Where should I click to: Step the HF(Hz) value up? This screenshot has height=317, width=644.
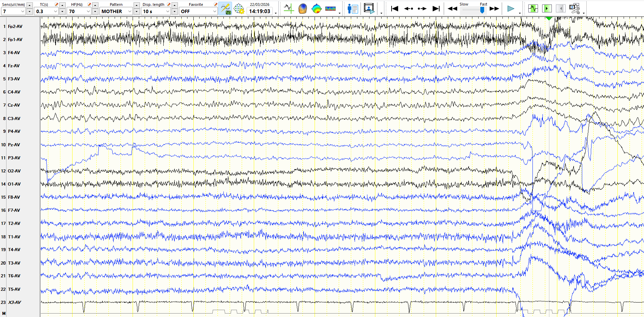(x=95, y=5)
